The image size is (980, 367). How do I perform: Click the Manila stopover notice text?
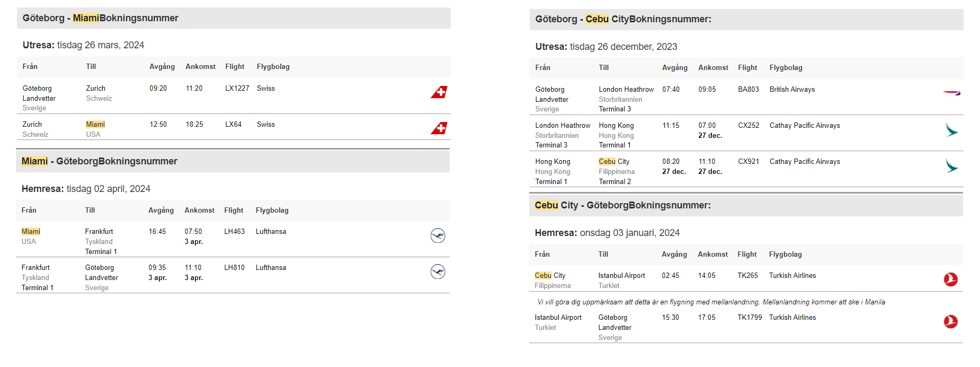[711, 302]
